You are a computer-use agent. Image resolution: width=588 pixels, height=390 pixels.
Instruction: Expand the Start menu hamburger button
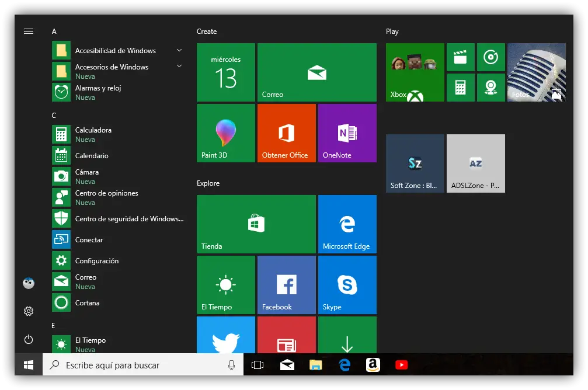click(x=28, y=32)
